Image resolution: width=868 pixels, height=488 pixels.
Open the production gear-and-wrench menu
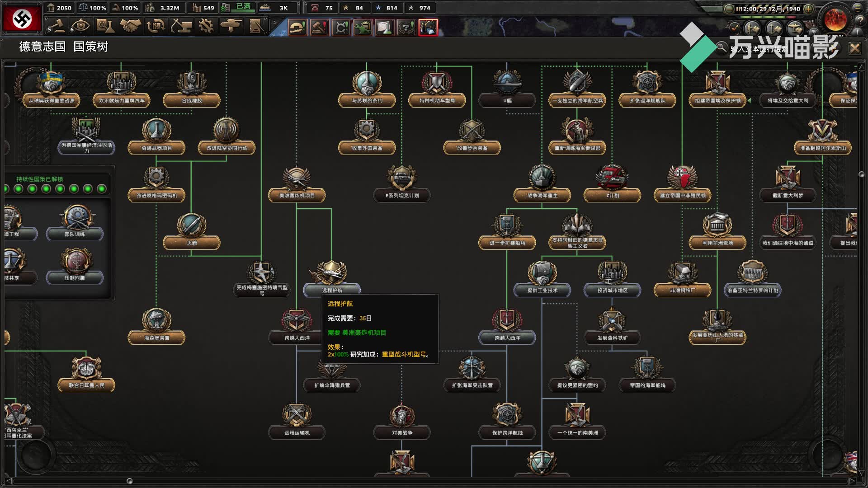coord(206,26)
